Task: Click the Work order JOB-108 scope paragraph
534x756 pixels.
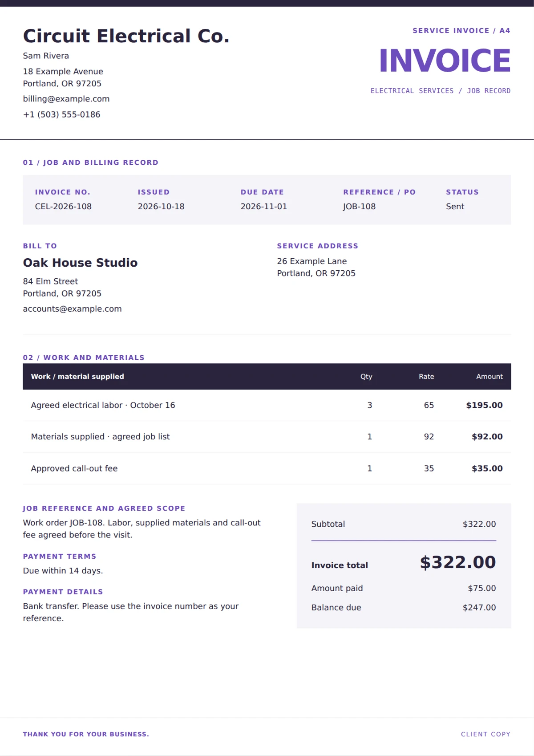Action: coord(142,529)
